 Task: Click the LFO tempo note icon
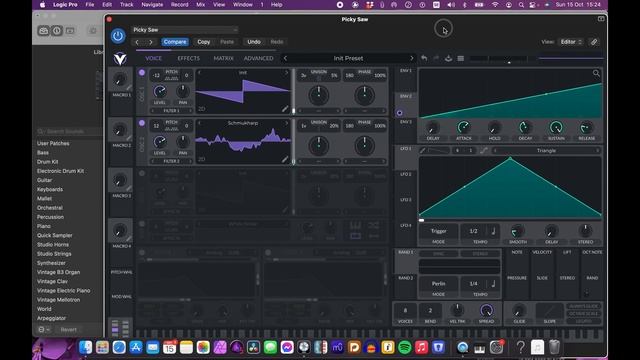(x=493, y=231)
